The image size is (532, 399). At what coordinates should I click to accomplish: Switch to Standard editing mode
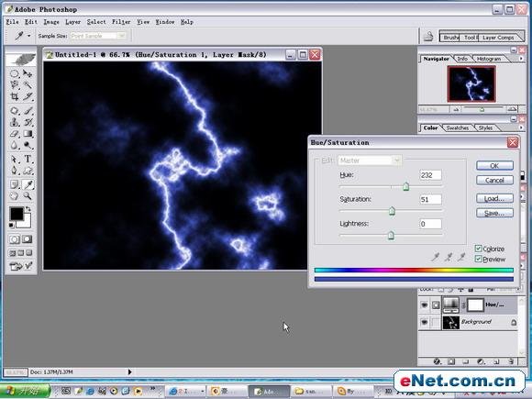pos(15,239)
